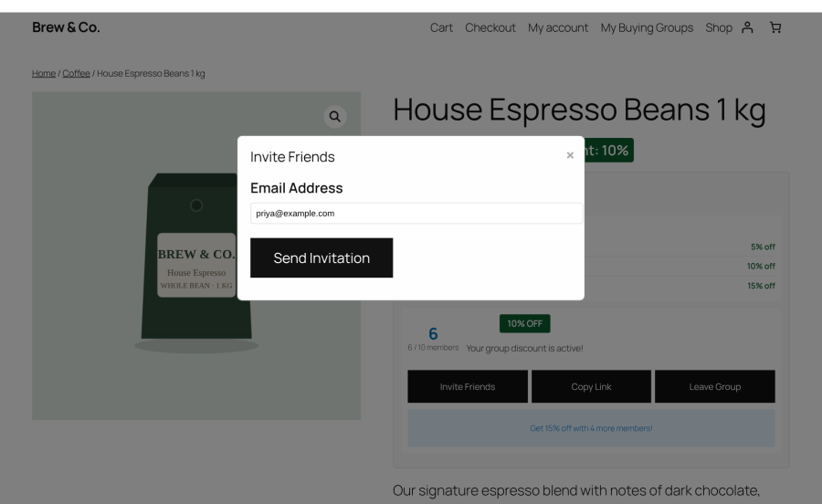Click the '6 / 10 members' count
The height and width of the screenshot is (504, 822).
point(433,347)
